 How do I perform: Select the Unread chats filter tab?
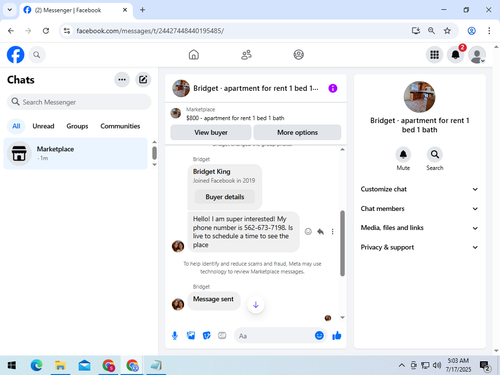[43, 126]
